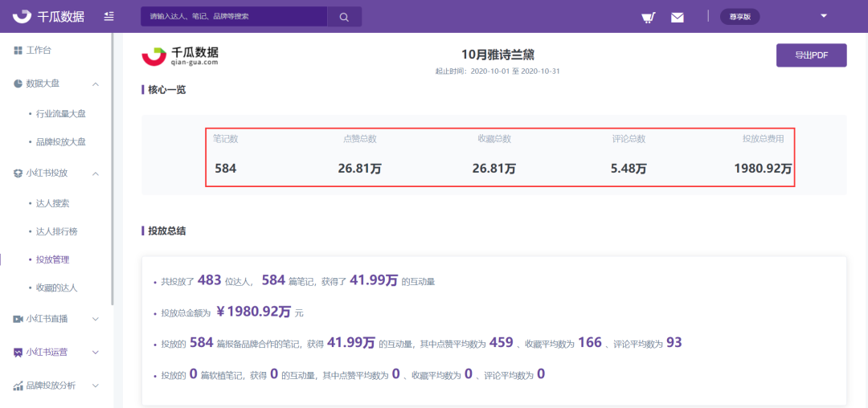This screenshot has height=408, width=868.
Task: Collapse the 数据大盘 menu chevron
Action: pyautogui.click(x=95, y=84)
